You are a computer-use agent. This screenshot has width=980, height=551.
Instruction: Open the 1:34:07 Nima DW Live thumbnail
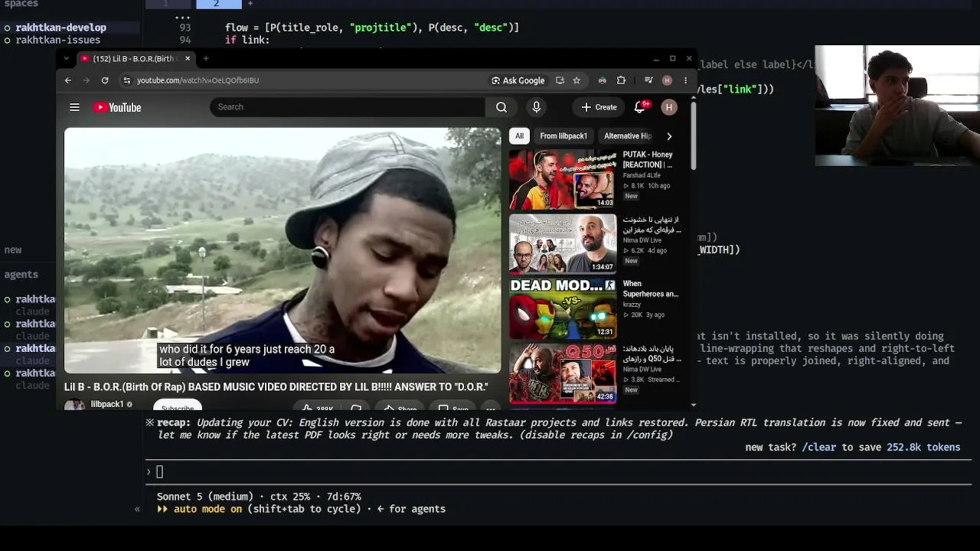click(x=563, y=243)
